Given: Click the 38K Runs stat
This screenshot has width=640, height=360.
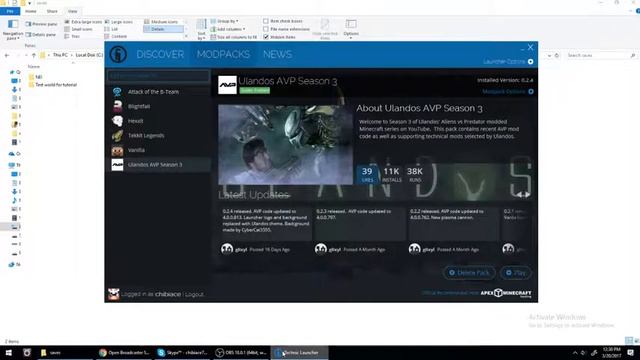Looking at the screenshot, I should click(415, 174).
